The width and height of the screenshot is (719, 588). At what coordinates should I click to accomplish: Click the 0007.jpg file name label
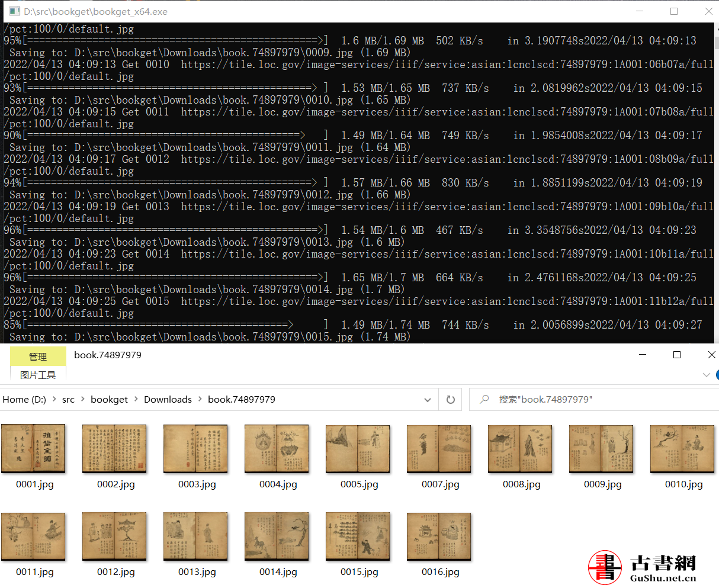coord(441,484)
